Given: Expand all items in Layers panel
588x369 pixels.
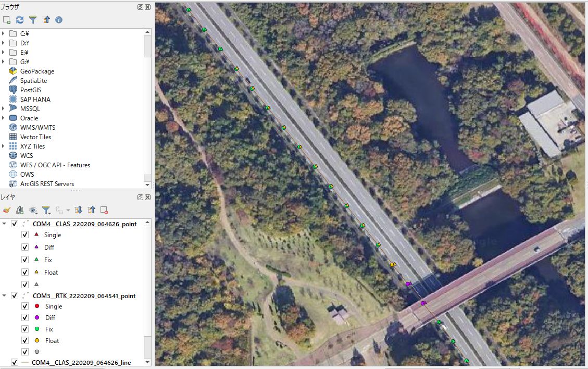Looking at the screenshot, I should (79, 210).
